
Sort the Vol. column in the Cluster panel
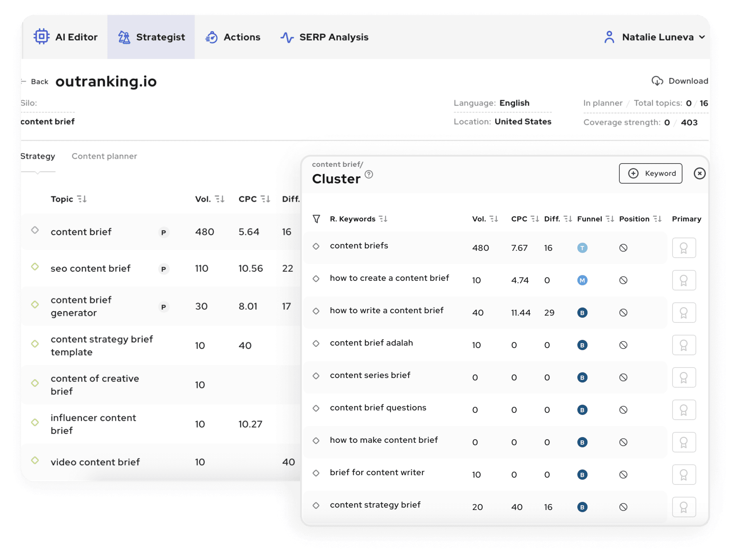pos(494,218)
